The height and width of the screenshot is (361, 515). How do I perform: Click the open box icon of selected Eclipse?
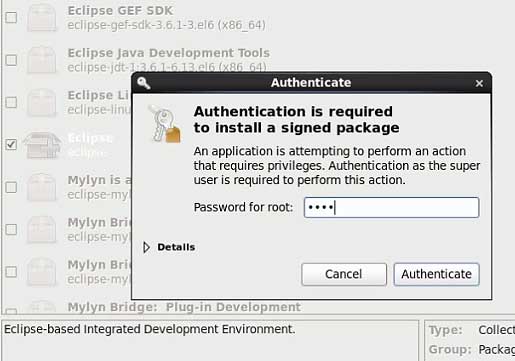coord(42,145)
